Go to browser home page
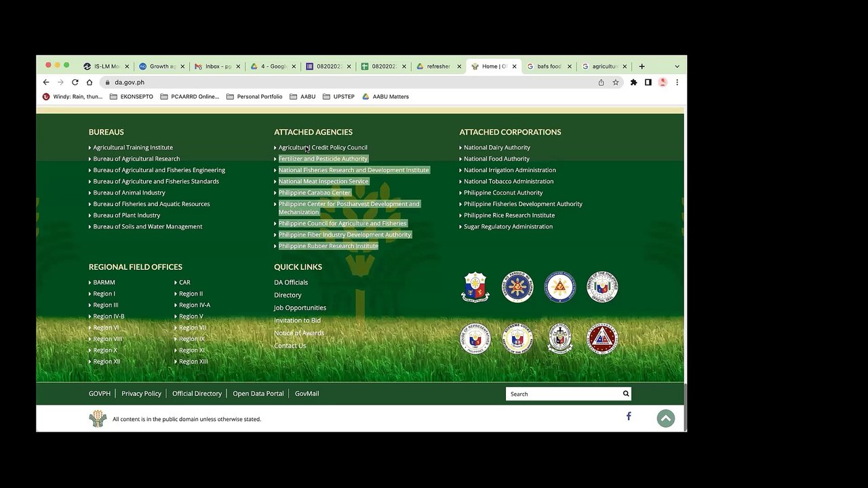 click(89, 82)
